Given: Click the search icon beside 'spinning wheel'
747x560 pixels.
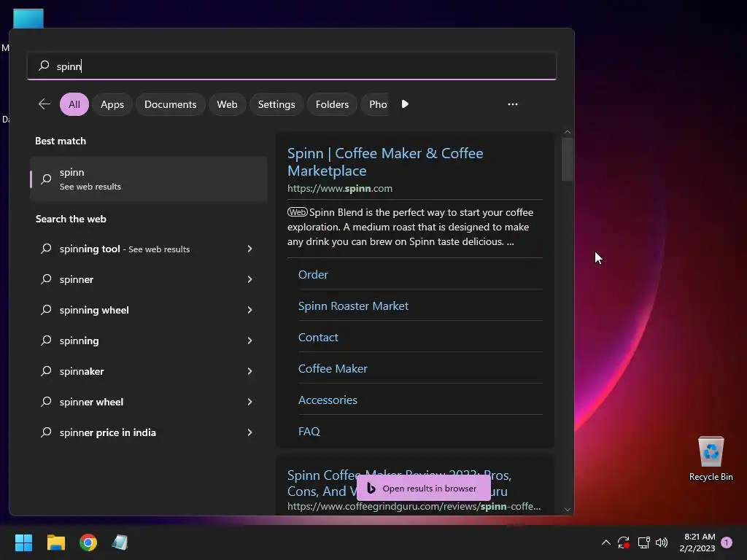Looking at the screenshot, I should (x=46, y=310).
